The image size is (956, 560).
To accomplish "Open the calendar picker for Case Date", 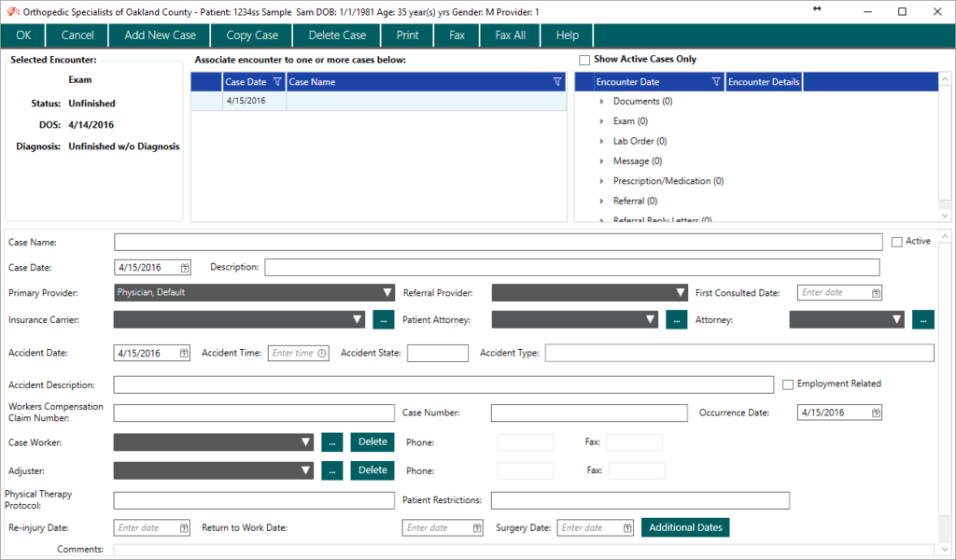I will (x=183, y=267).
